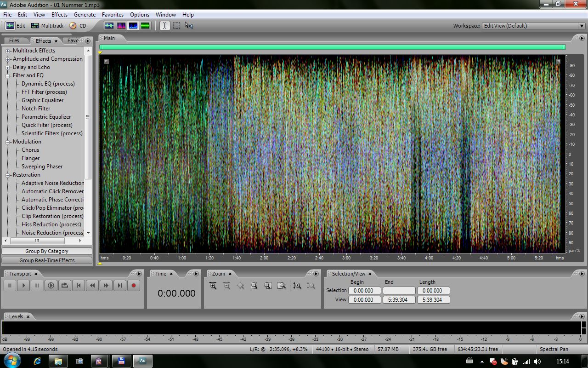Select the Notch Filter effect
The image size is (588, 368).
coord(36,109)
